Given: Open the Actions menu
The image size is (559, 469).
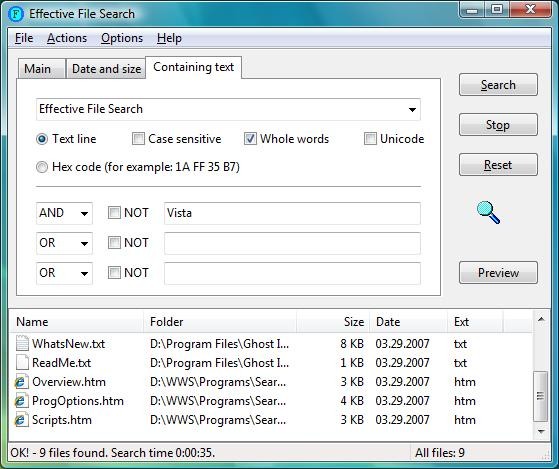Looking at the screenshot, I should [67, 38].
